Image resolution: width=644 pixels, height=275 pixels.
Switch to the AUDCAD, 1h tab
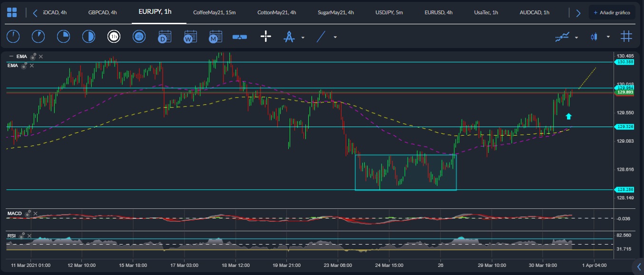tap(535, 13)
